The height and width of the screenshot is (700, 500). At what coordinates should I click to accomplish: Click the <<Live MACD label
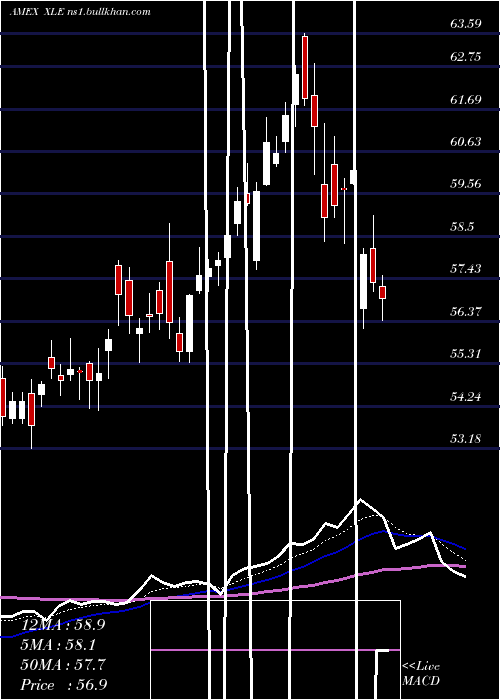[421, 674]
